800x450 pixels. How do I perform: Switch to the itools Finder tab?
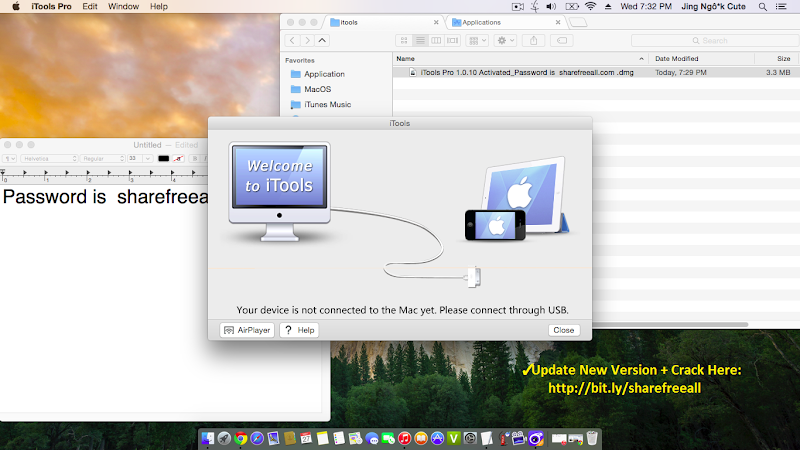click(385, 22)
